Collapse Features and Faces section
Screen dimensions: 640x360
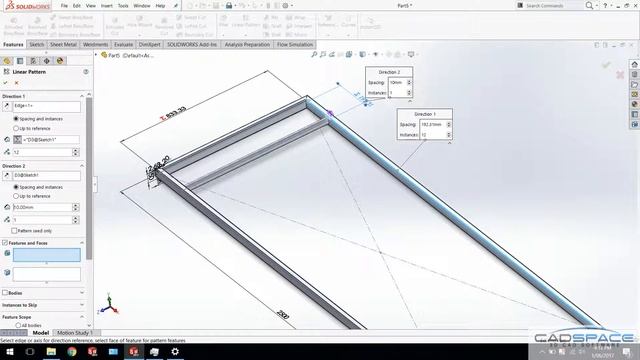tap(82, 243)
